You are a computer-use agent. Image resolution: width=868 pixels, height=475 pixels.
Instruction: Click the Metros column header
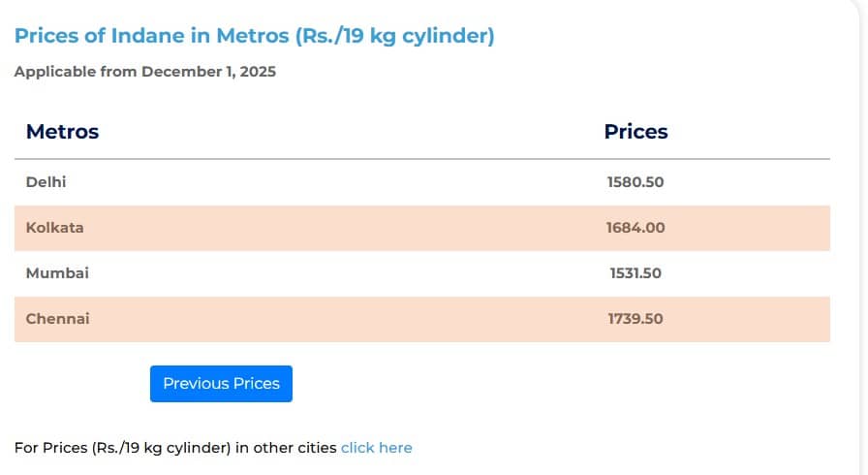coord(62,132)
